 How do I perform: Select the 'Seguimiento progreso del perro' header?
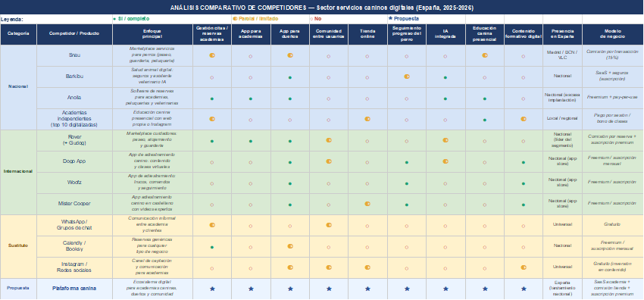tap(407, 34)
